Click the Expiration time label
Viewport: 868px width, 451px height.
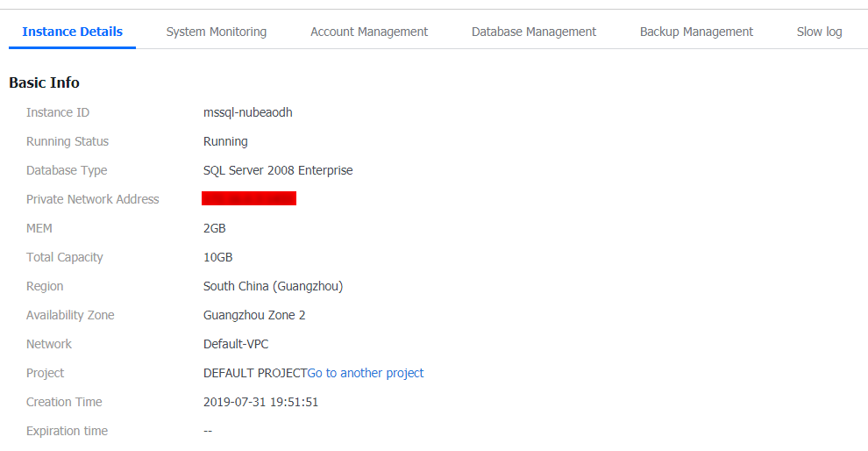(x=67, y=431)
